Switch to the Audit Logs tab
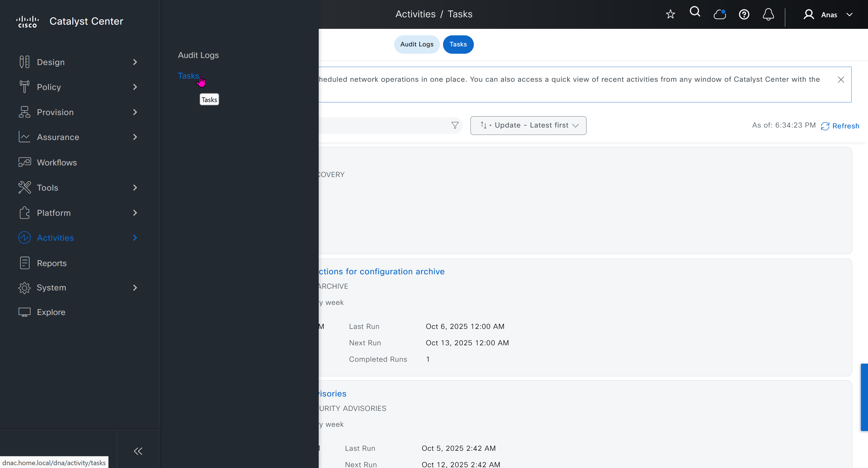 tap(416, 44)
